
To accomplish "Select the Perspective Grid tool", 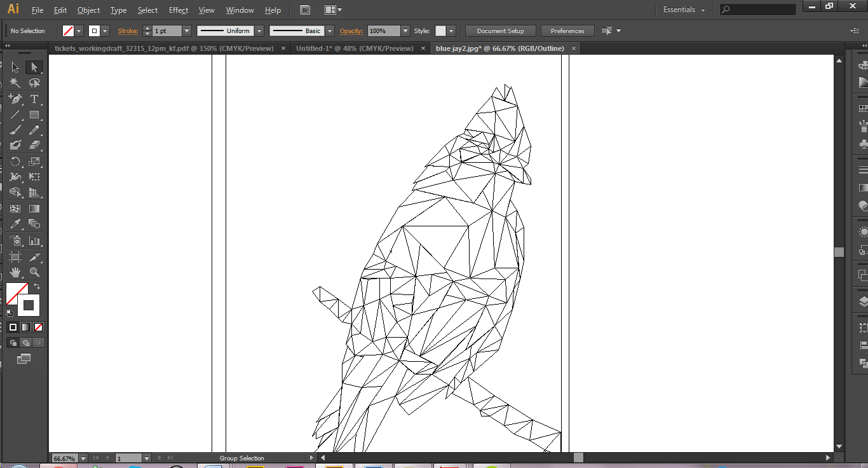I will pyautogui.click(x=34, y=193).
